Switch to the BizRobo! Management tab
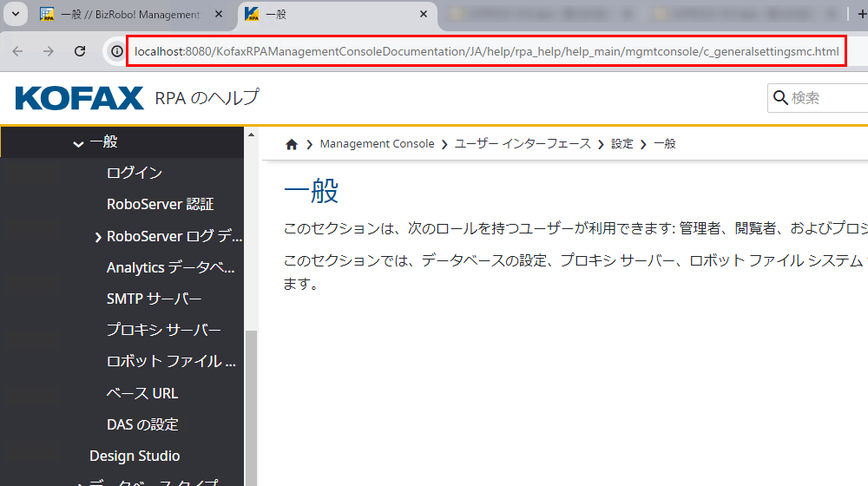Viewport: 868px width, 486px height. point(131,15)
